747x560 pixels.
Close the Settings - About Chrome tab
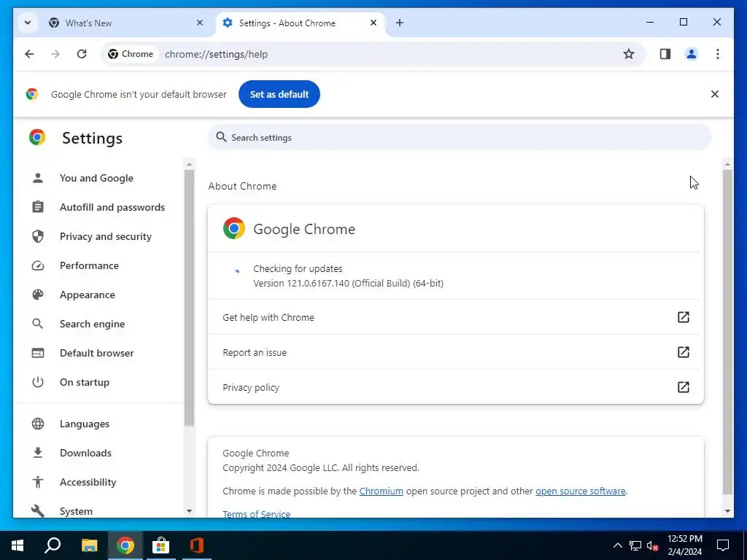tap(373, 23)
